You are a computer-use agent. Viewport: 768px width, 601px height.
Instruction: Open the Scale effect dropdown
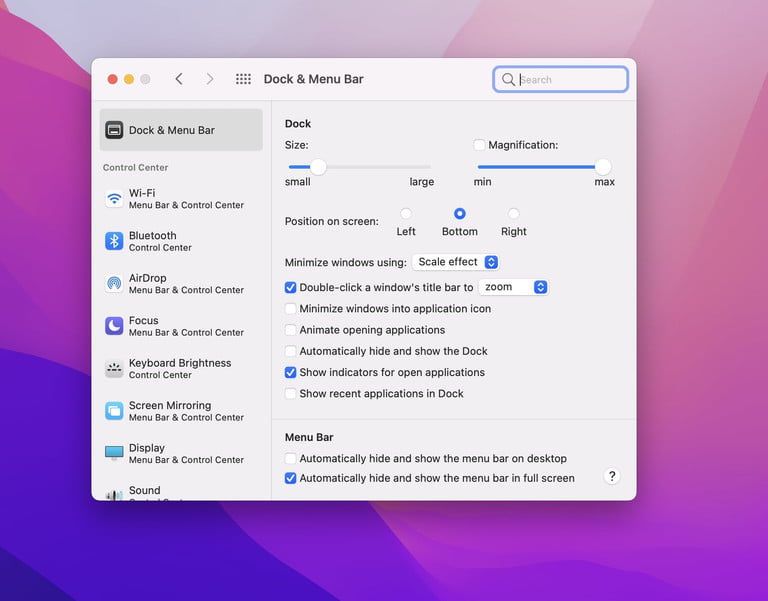(x=456, y=262)
